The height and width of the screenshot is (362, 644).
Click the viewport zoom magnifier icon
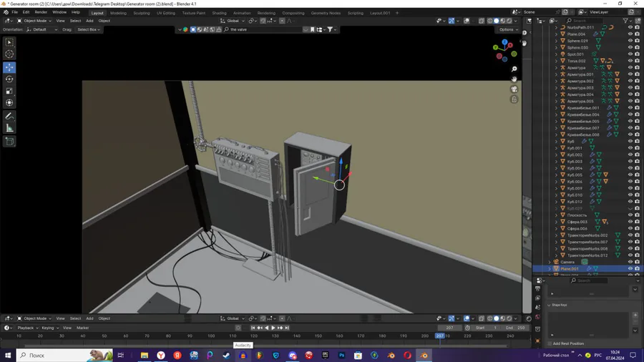click(514, 69)
